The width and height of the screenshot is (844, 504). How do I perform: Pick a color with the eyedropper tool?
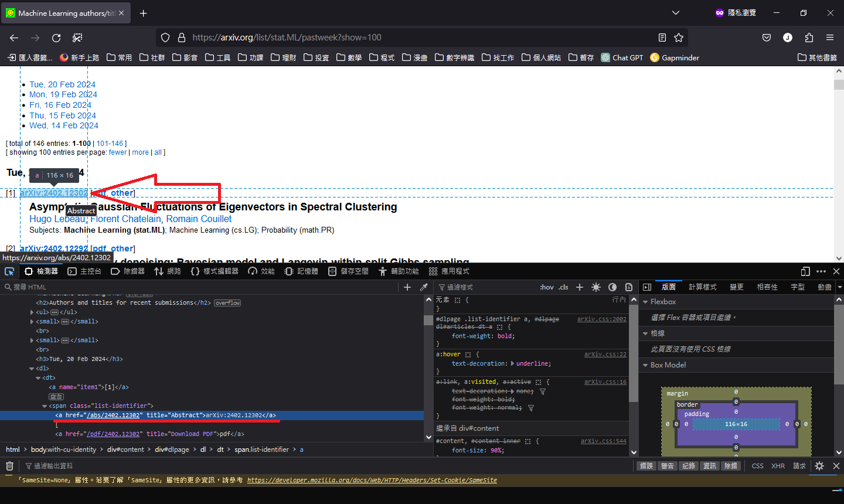tap(424, 287)
